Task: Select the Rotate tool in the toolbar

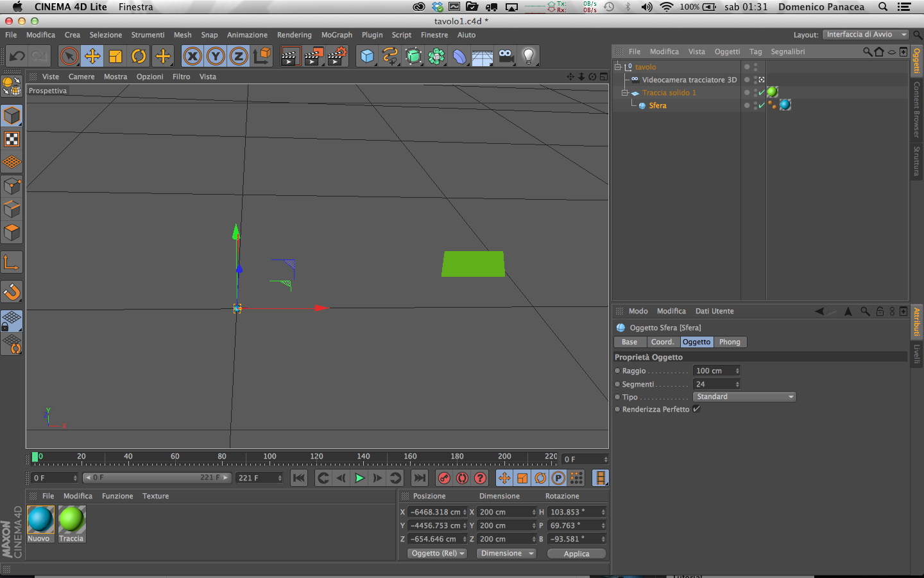Action: [x=139, y=57]
